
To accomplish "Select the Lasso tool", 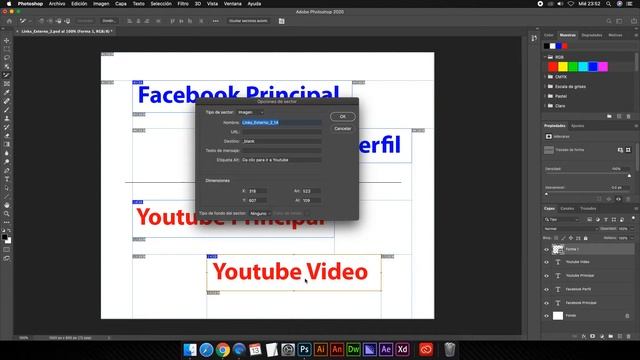I will point(7,58).
